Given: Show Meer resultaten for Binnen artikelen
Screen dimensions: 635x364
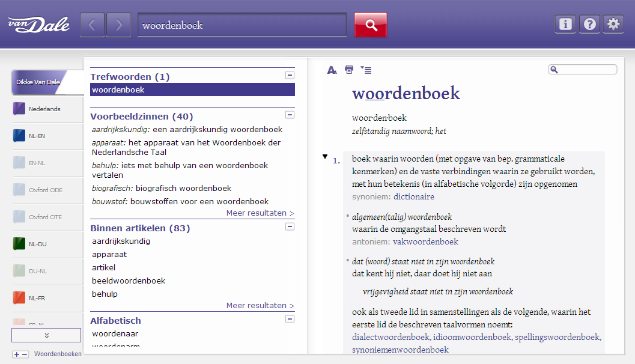Looking at the screenshot, I should 260,306.
